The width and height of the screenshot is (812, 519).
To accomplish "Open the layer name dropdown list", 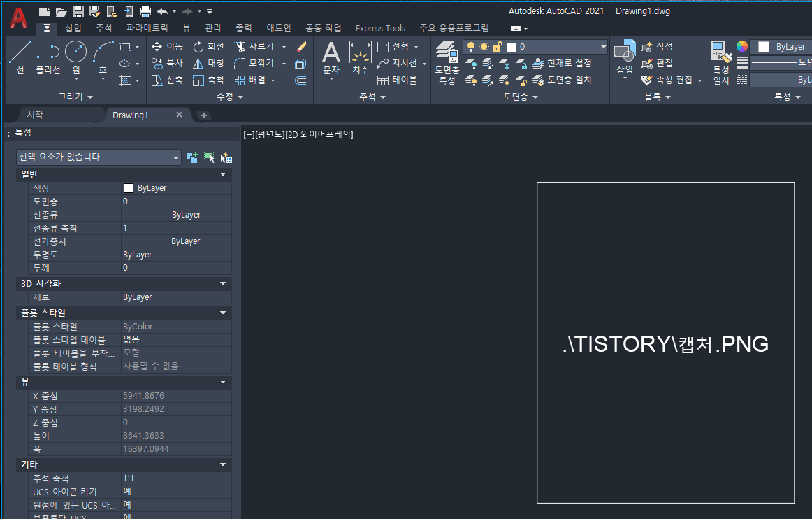I will point(603,47).
